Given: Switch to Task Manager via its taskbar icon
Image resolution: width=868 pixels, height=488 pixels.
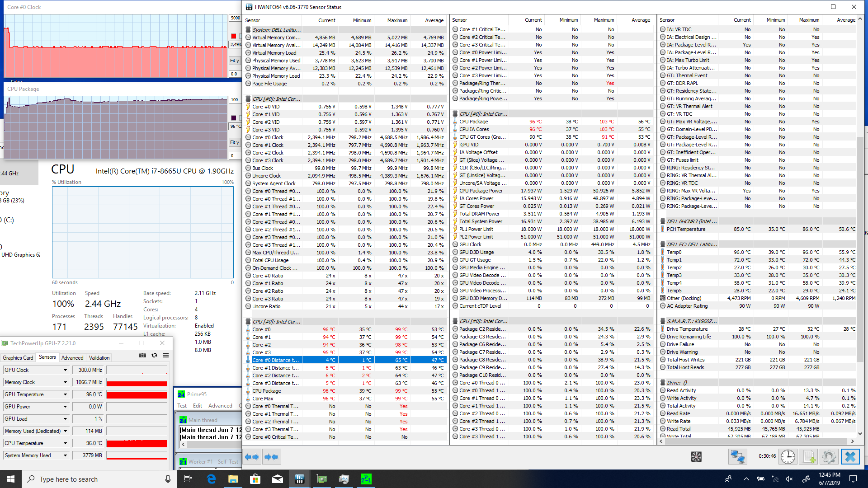Looking at the screenshot, I should coord(344,479).
